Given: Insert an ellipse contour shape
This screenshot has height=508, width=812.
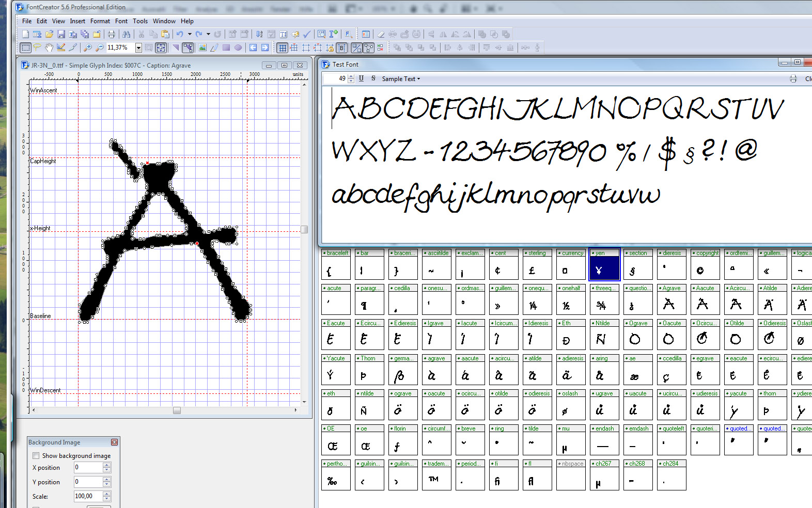Looking at the screenshot, I should click(238, 47).
